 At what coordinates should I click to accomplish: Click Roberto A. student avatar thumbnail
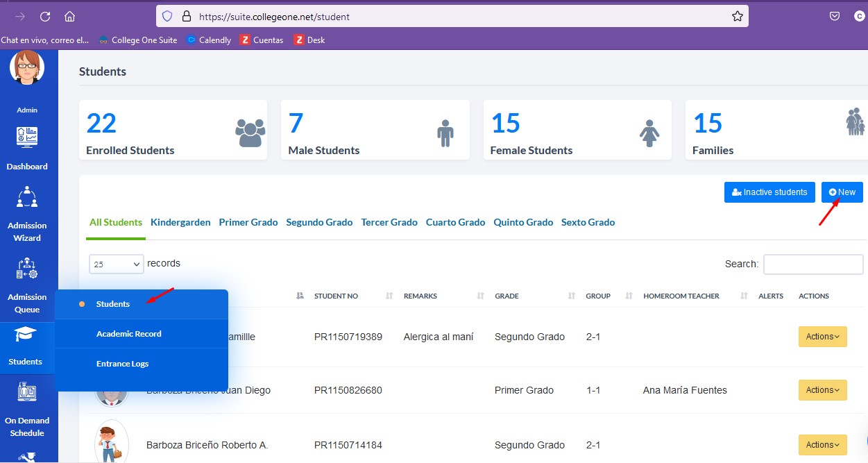pyautogui.click(x=111, y=441)
